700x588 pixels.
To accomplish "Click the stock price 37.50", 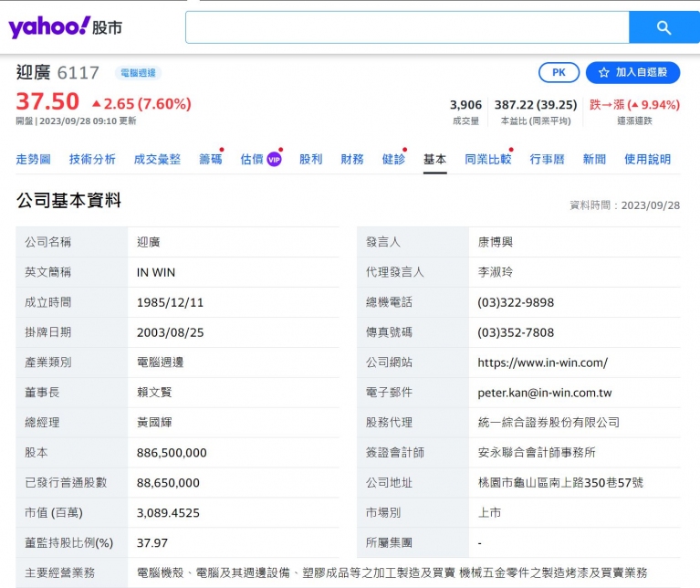I will (47, 101).
